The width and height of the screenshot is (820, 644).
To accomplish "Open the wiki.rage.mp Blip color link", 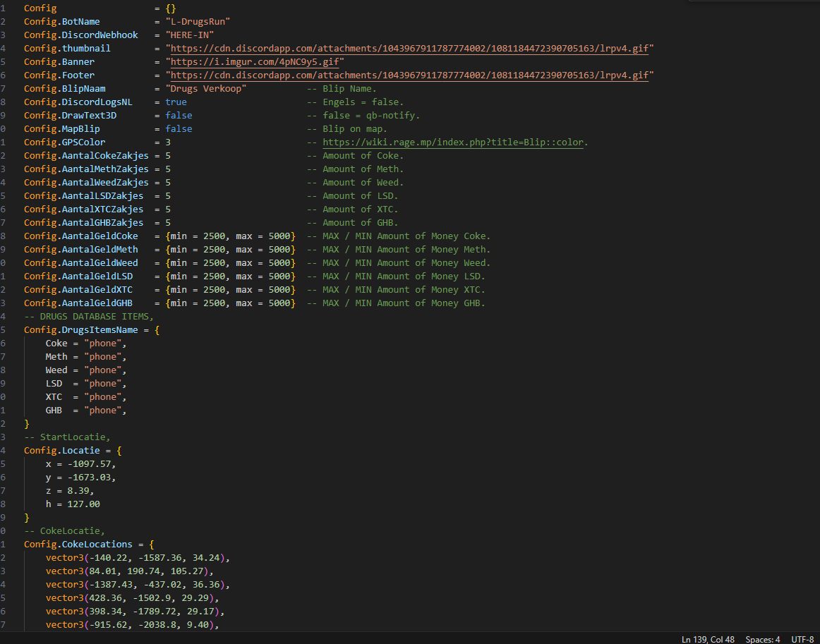I will (x=453, y=142).
